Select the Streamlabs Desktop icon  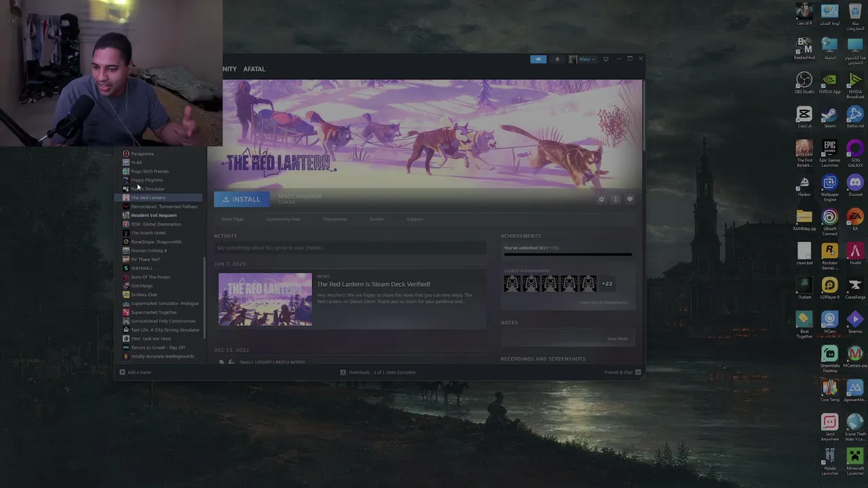coord(829,360)
